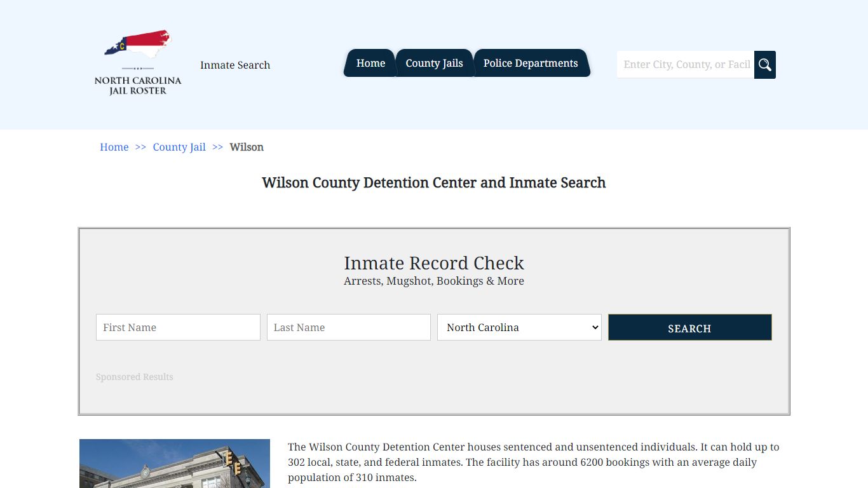The width and height of the screenshot is (868, 488).
Task: Select Home from the navigation bar
Action: [x=370, y=63]
